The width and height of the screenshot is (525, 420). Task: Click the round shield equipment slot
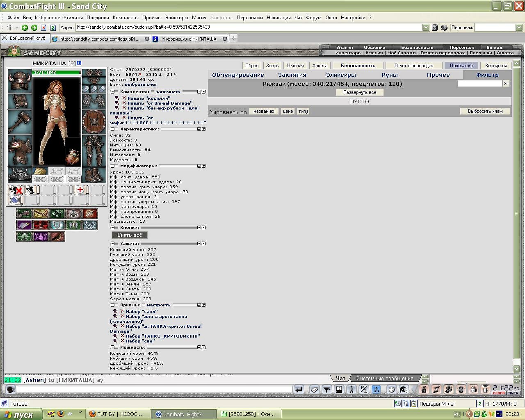[x=94, y=121]
